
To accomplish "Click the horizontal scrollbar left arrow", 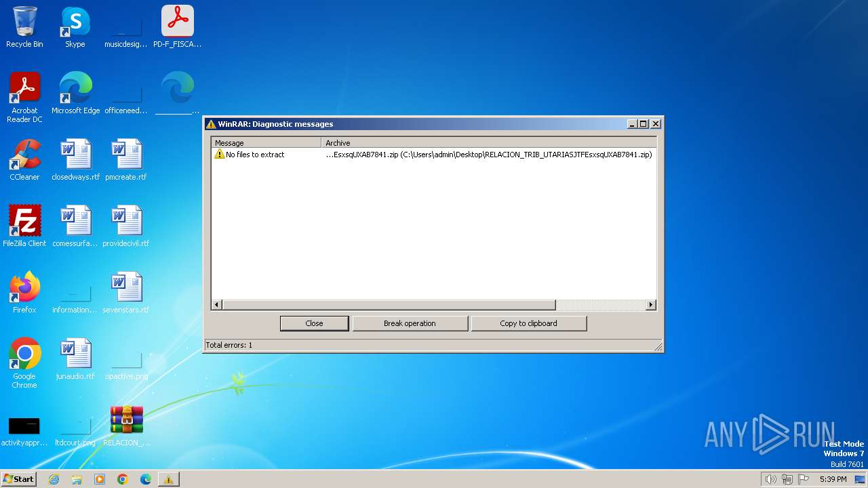I will [217, 305].
